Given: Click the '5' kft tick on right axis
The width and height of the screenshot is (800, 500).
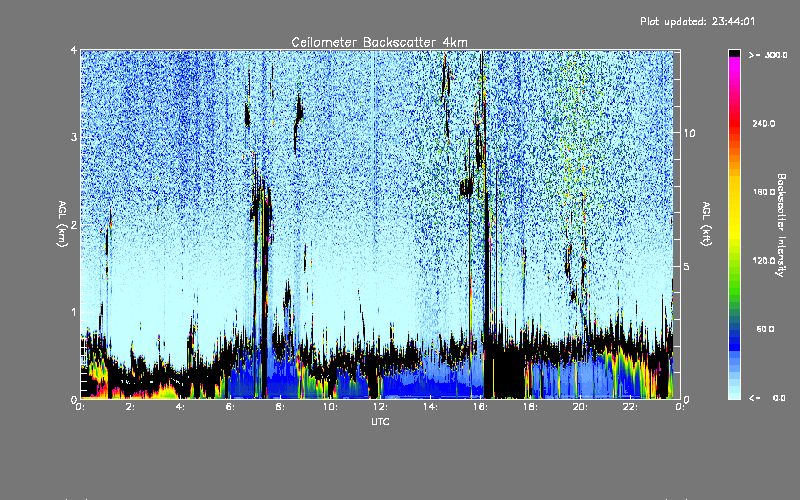Looking at the screenshot, I should click(687, 267).
